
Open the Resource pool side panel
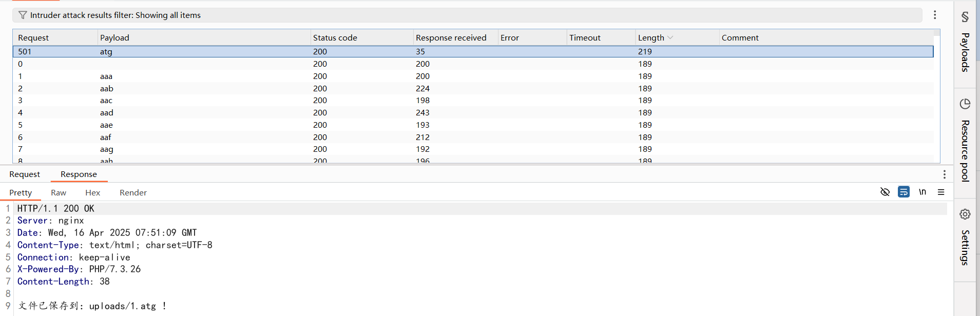pyautogui.click(x=965, y=140)
